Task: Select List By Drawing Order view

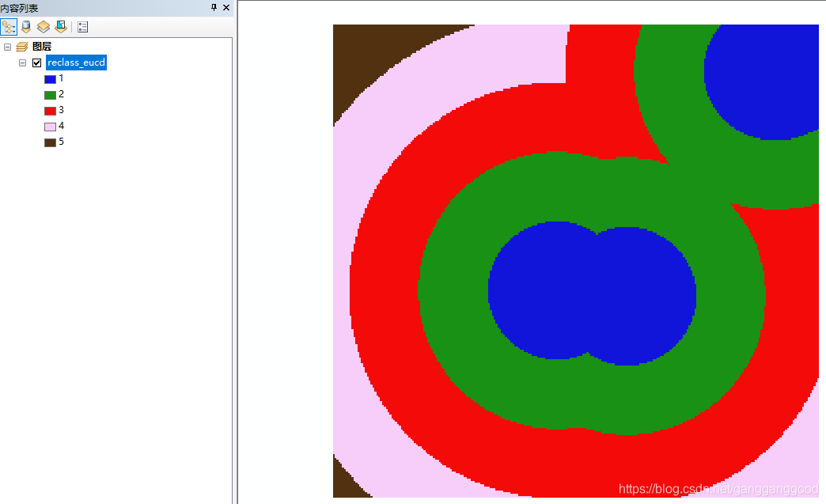Action: click(9, 26)
